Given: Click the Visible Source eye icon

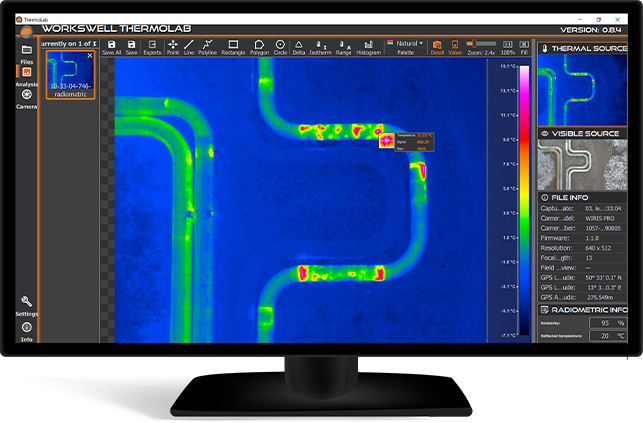Looking at the screenshot, I should tap(545, 134).
